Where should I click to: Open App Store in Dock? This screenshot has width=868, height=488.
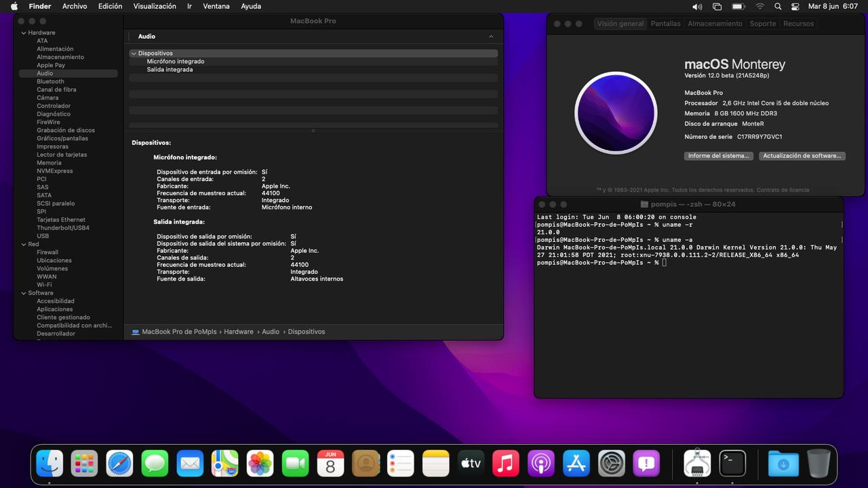576,464
